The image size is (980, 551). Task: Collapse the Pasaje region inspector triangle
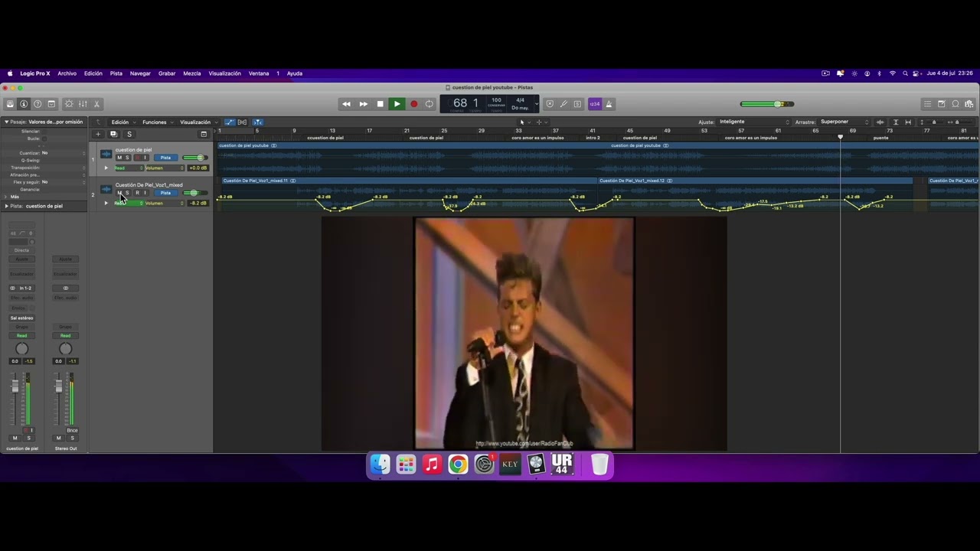[x=6, y=122]
